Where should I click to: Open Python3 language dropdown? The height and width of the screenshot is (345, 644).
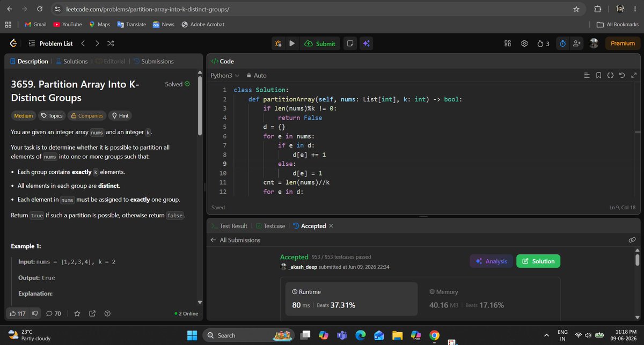click(x=225, y=76)
